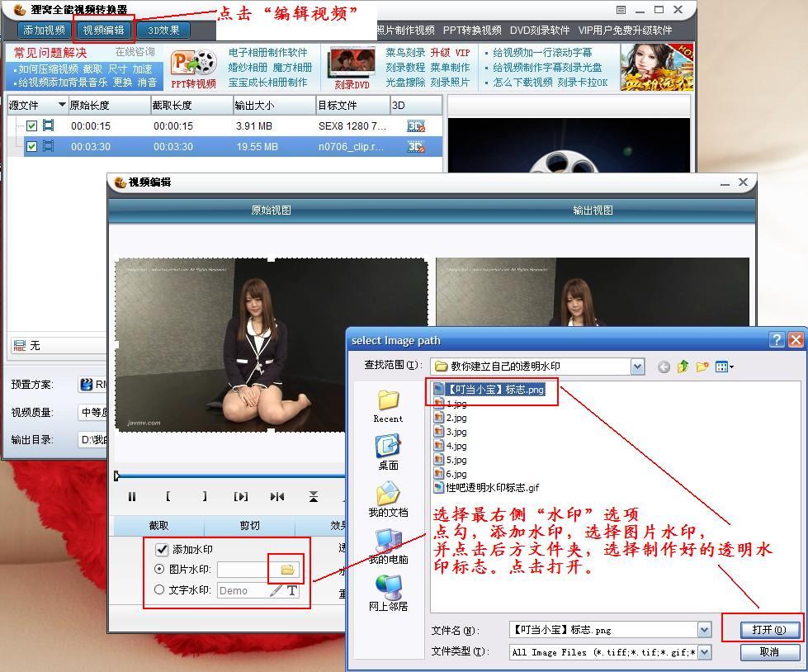Expand the 查找范围 folder dropdown

(636, 367)
